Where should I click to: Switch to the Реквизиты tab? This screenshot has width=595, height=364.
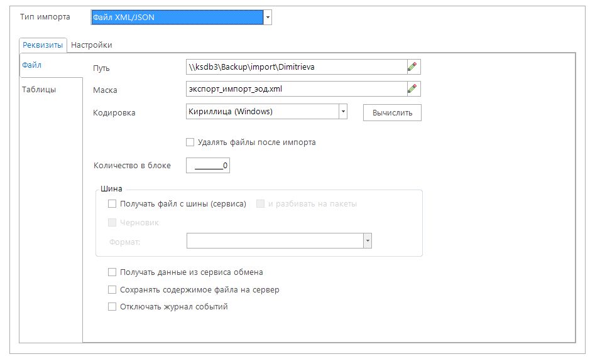[43, 45]
